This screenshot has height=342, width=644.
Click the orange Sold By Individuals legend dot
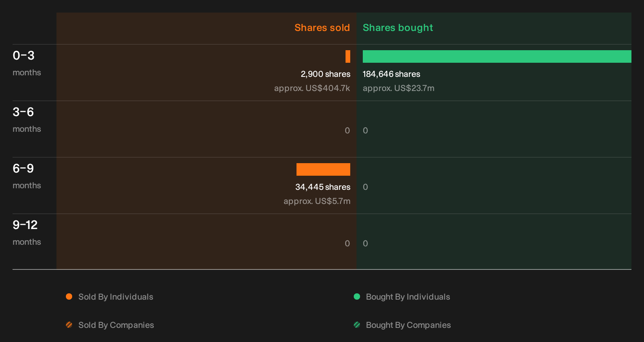(x=69, y=297)
